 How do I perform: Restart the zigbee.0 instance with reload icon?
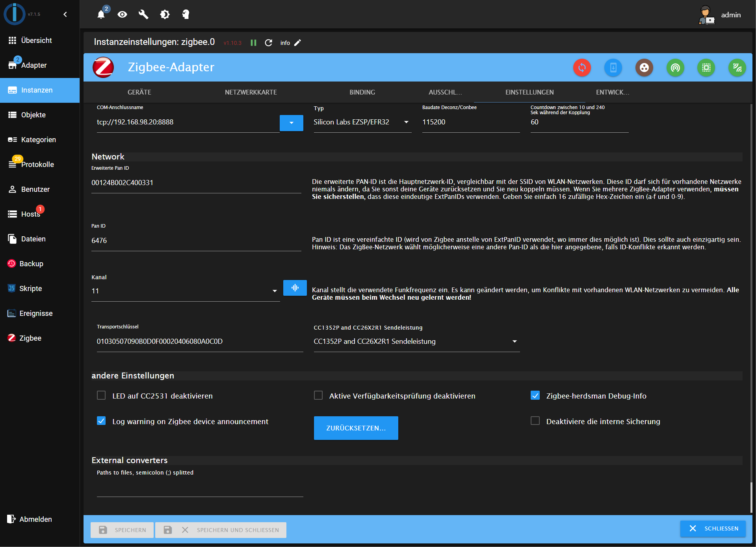(x=269, y=43)
